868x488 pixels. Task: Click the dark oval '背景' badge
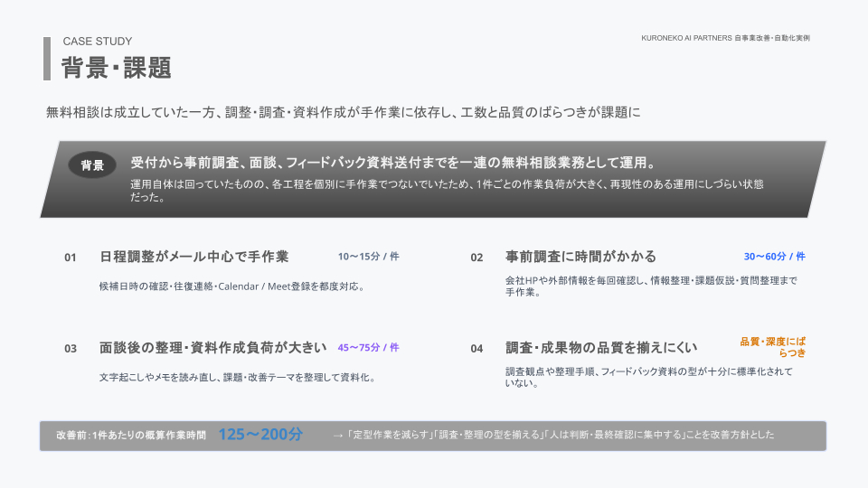[x=92, y=164]
